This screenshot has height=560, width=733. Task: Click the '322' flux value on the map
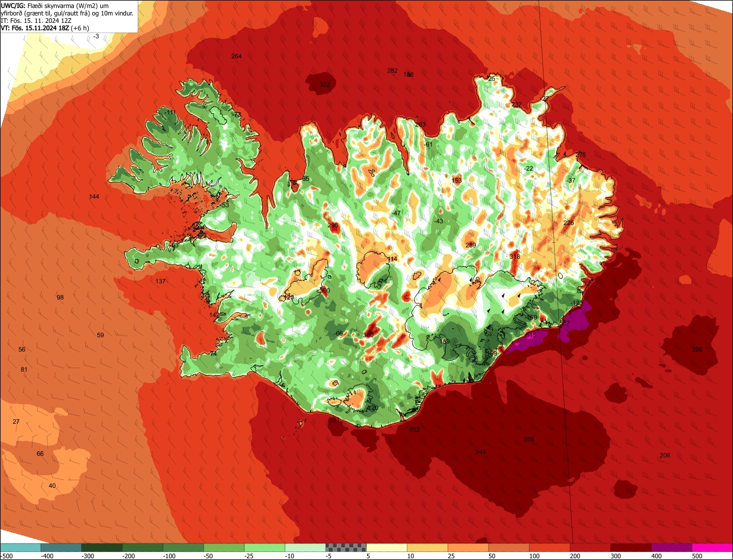click(x=325, y=84)
